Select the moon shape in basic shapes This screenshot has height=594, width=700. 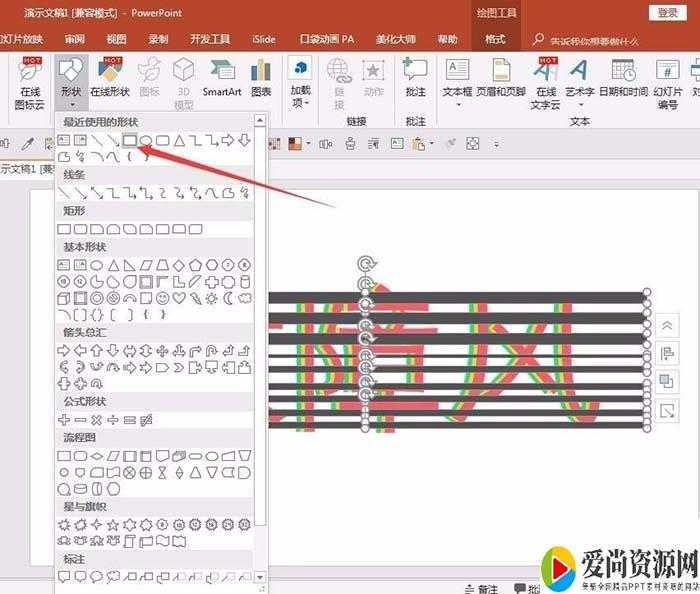click(x=227, y=298)
